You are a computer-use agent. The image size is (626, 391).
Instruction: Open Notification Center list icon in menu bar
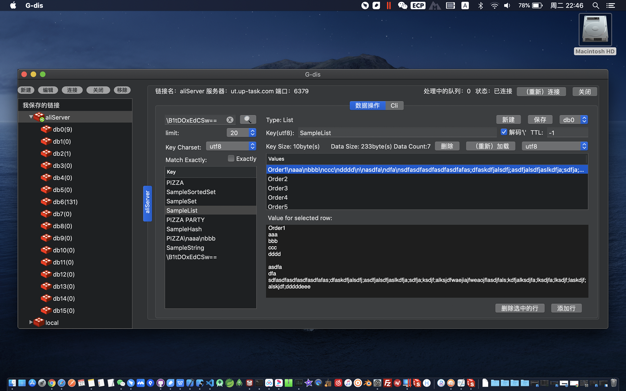click(611, 6)
